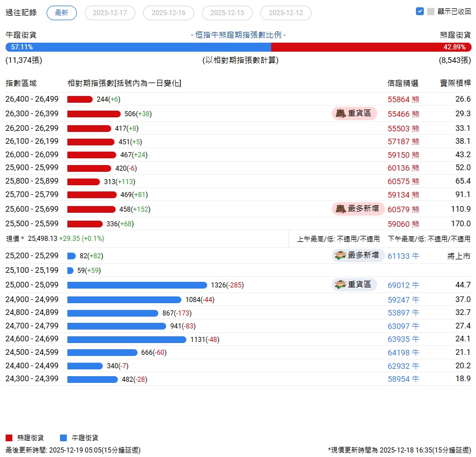Open the 2025-12-17 record tab
Image resolution: width=476 pixels, height=457 pixels.
click(110, 13)
